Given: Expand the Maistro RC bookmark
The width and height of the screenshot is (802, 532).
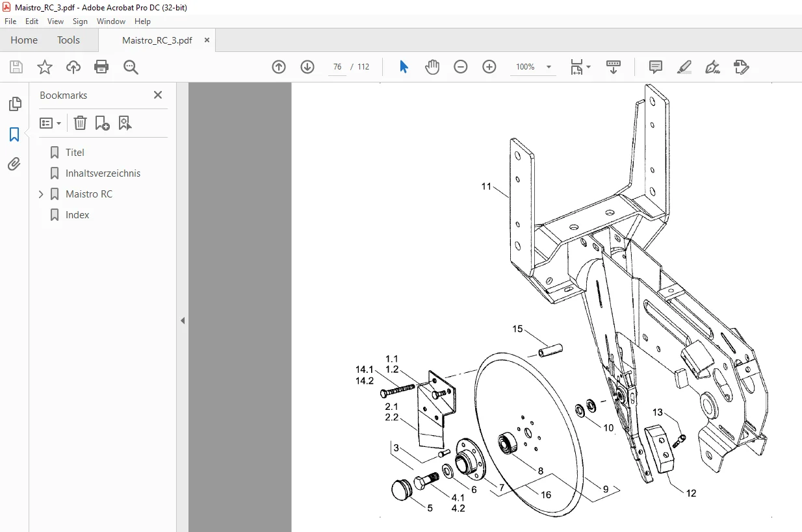Looking at the screenshot, I should click(41, 194).
